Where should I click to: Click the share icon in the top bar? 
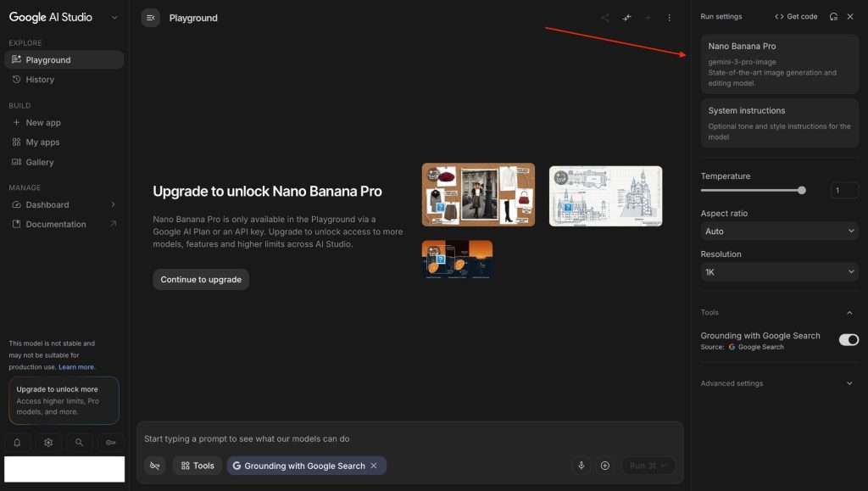605,18
